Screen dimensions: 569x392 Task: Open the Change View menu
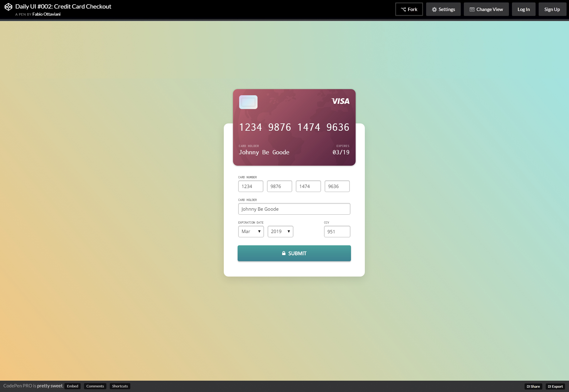486,9
